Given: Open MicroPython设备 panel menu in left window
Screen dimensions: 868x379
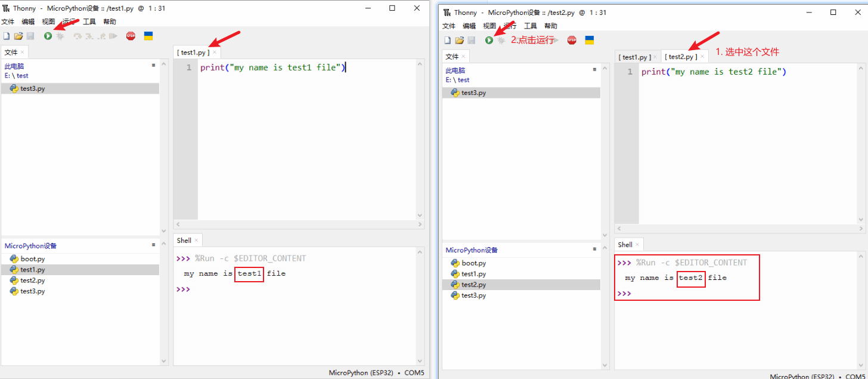Looking at the screenshot, I should (153, 245).
